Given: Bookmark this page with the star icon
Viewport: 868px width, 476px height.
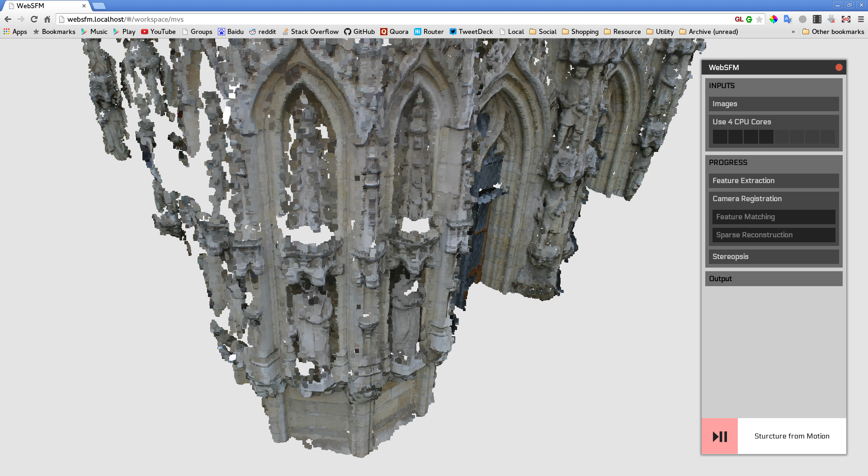Looking at the screenshot, I should pos(759,19).
